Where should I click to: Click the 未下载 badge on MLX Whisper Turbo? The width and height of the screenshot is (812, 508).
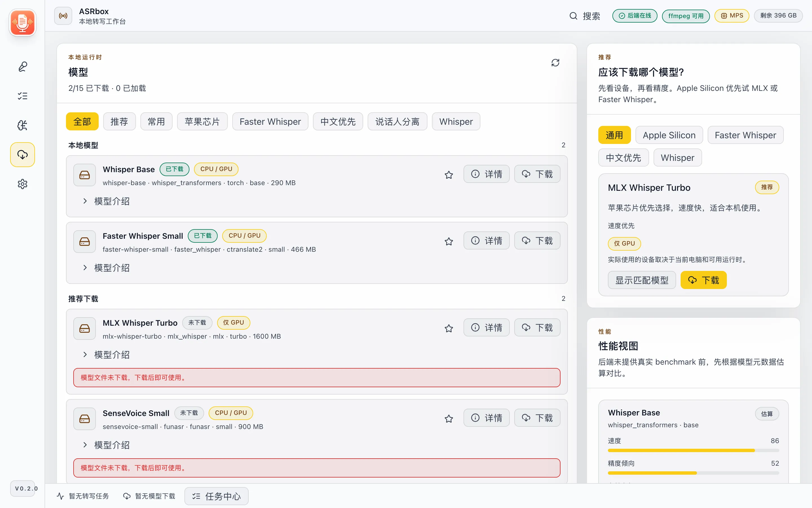[x=197, y=323]
